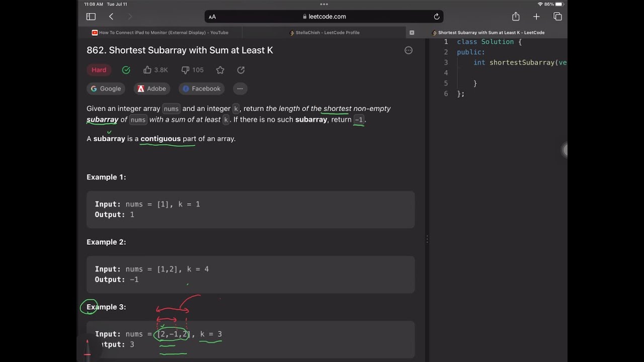Click the panel divider resize handle

tap(427, 239)
